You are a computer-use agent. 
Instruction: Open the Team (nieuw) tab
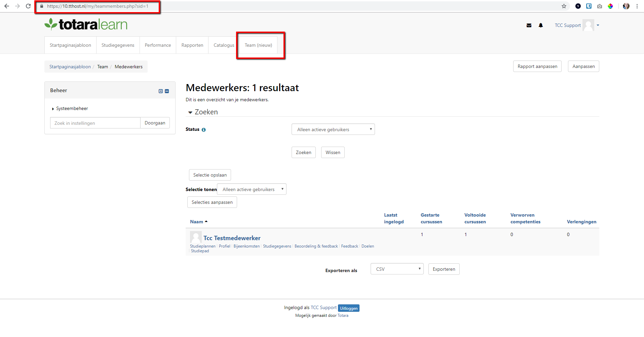tap(258, 45)
